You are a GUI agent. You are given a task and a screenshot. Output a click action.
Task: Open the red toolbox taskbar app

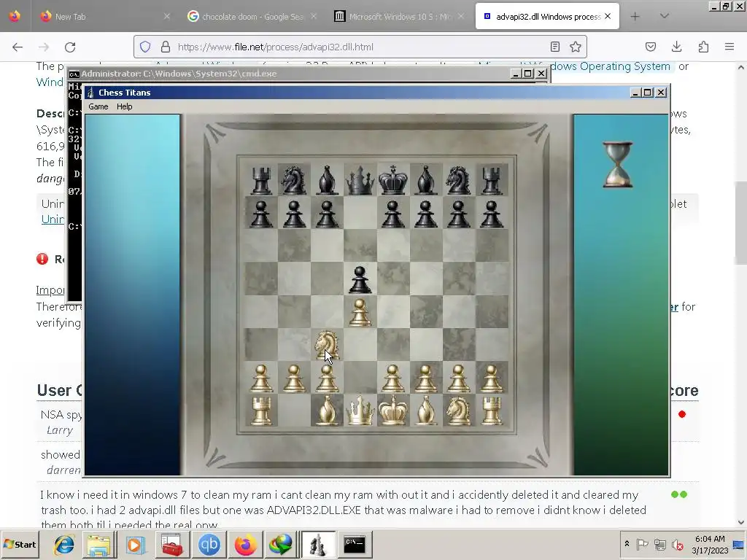point(172,544)
